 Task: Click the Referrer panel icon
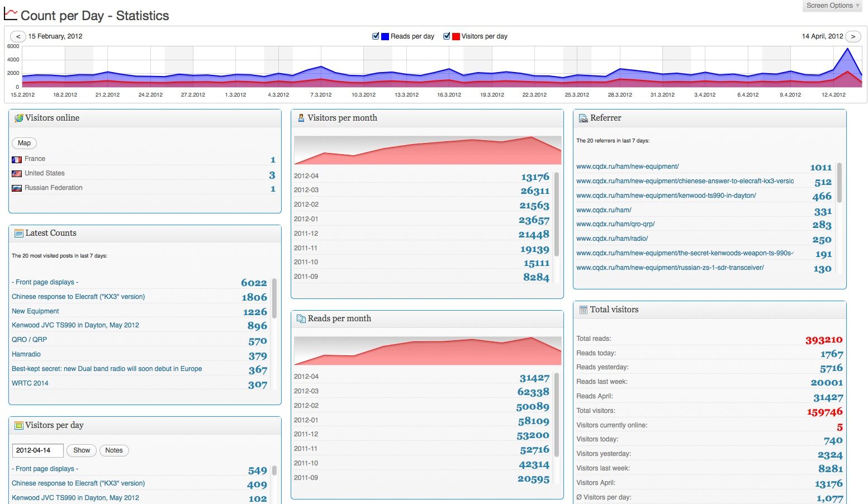(583, 118)
